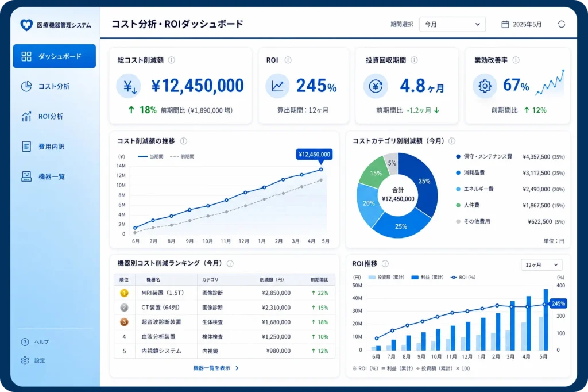588x392 pixels.
Task: Click the コスト分析 pie icon
Action: tap(26, 86)
